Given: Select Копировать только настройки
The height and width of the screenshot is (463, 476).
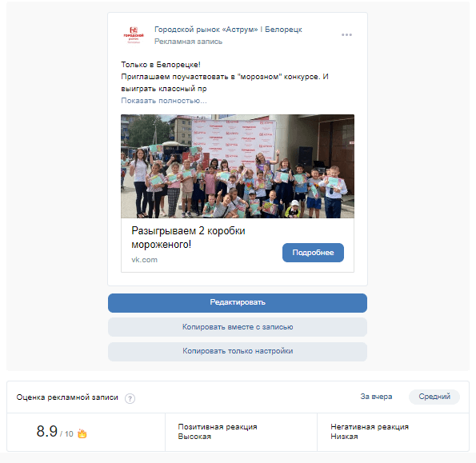Looking at the screenshot, I should point(238,351).
